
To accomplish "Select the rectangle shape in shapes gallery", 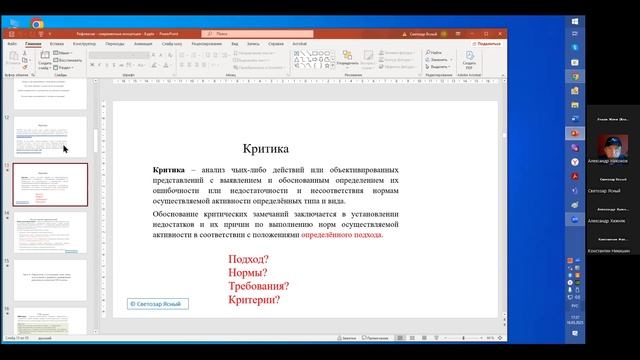I will (x=315, y=53).
